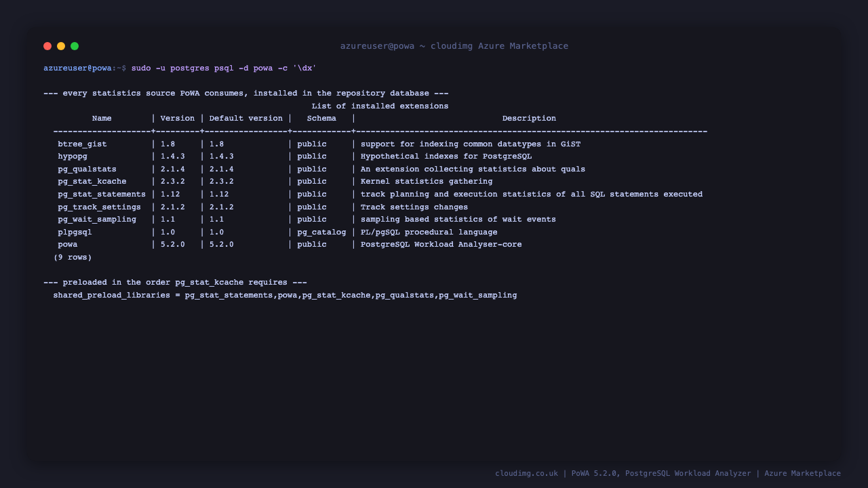This screenshot has width=868, height=488.
Task: Click the yellow minimize traffic light dot
Action: tap(61, 46)
